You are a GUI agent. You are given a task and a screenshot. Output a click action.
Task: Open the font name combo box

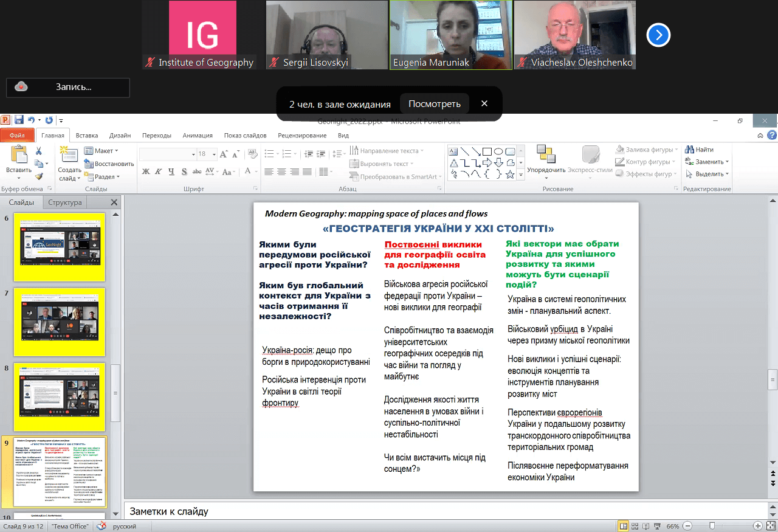click(167, 154)
